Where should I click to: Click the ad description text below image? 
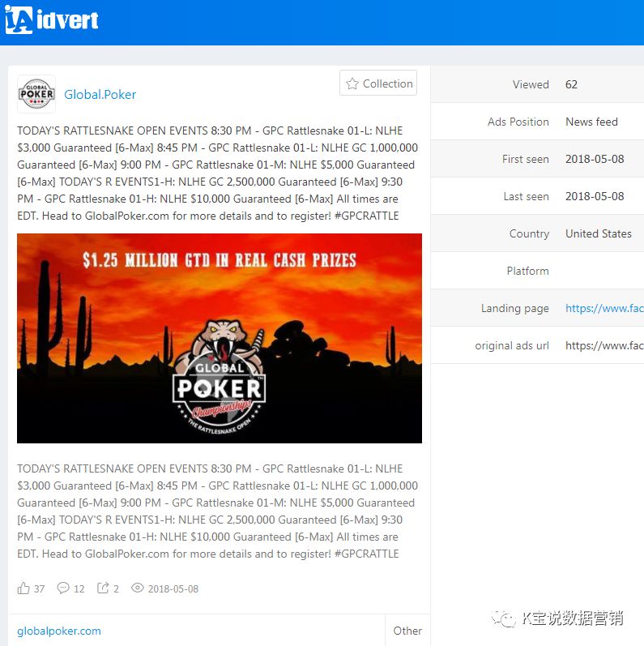tap(217, 511)
